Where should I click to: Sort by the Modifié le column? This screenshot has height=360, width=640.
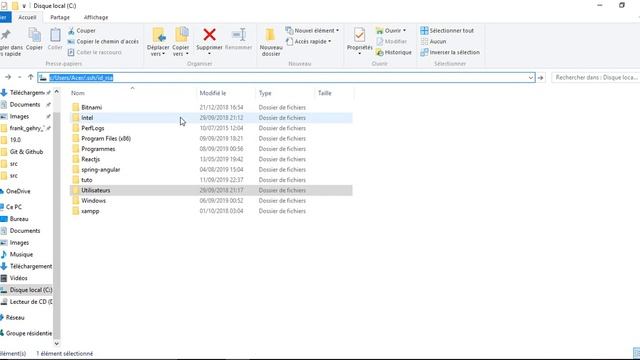point(213,93)
